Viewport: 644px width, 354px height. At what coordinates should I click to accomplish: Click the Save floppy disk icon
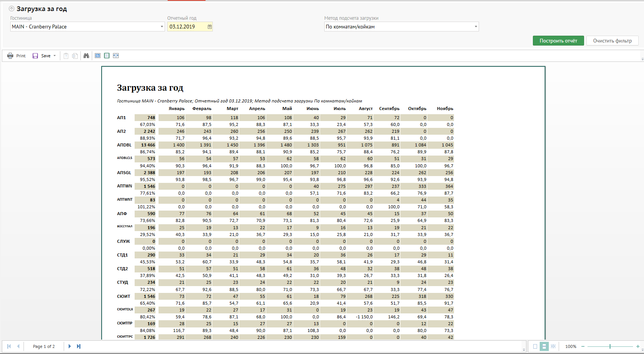coord(35,56)
